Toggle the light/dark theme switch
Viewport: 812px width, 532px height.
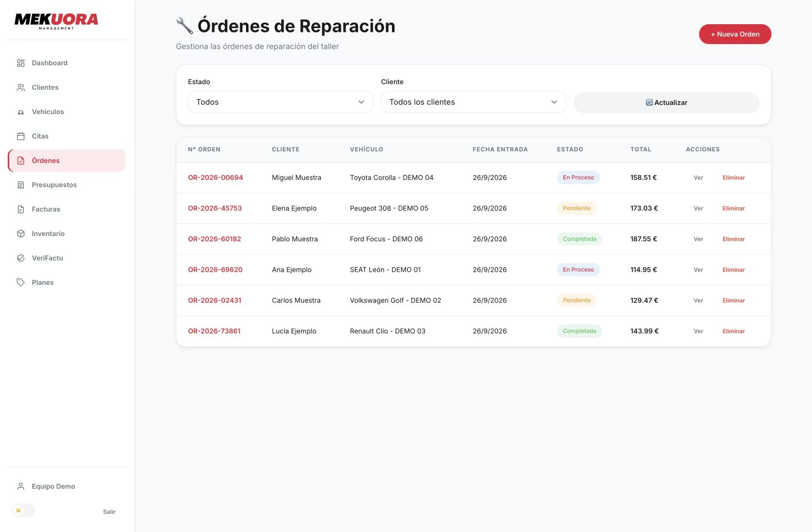[23, 510]
